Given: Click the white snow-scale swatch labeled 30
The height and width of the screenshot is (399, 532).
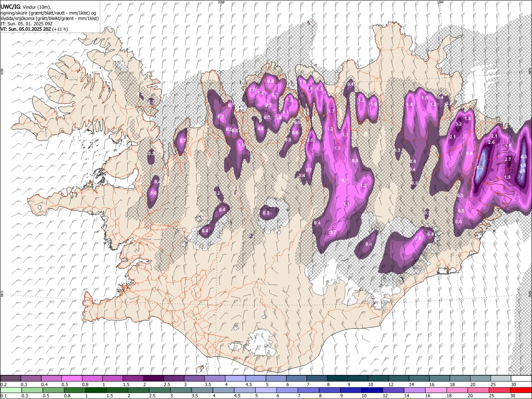Looking at the screenshot, I should coord(521,379).
